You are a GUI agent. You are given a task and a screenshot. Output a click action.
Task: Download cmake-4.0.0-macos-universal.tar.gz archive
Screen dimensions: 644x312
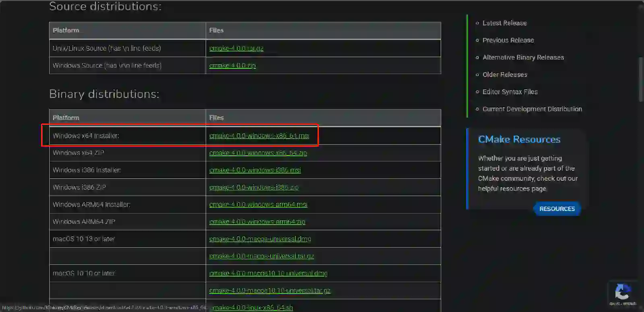[261, 256]
